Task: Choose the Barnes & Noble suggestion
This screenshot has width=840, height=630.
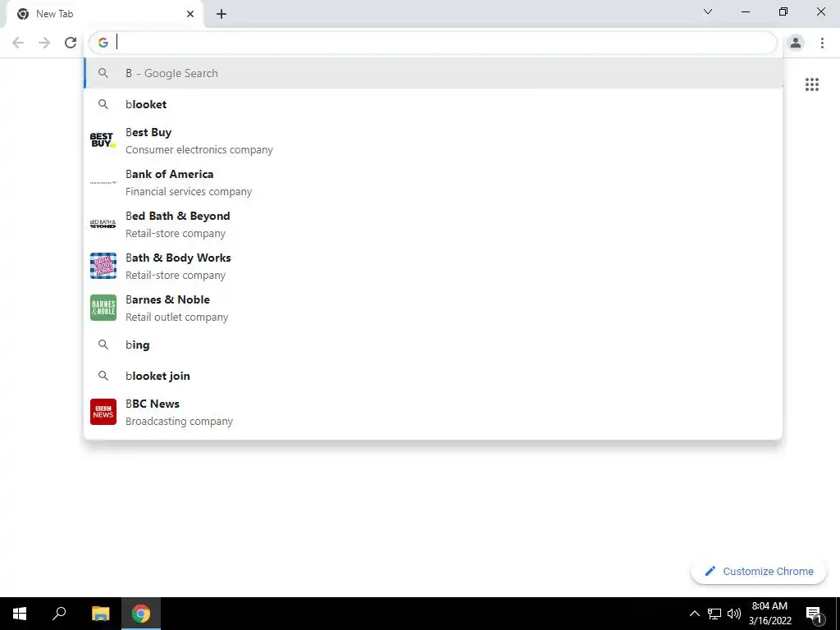Action: [433, 308]
